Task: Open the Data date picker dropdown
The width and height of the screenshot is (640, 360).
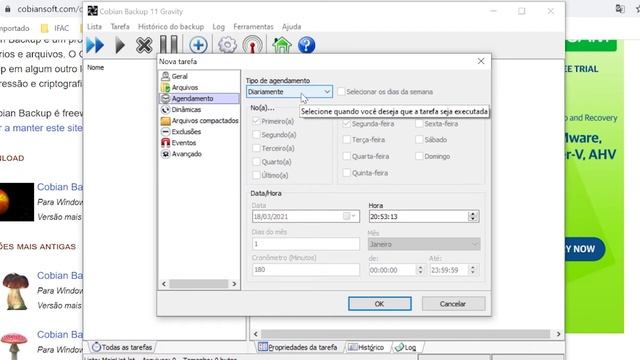Action: pyautogui.click(x=350, y=216)
